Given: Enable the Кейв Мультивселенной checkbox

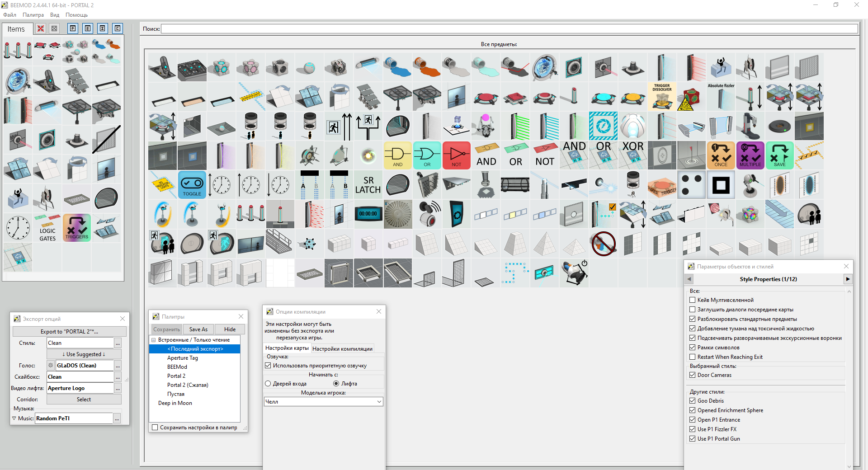Looking at the screenshot, I should (x=692, y=300).
